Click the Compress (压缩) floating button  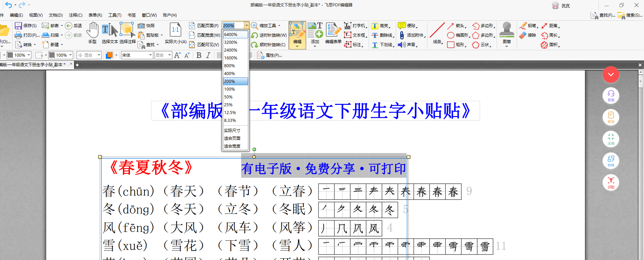[x=611, y=139]
